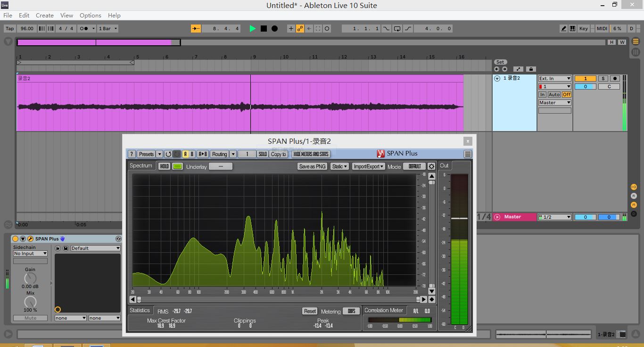This screenshot has height=347, width=644.
Task: Expand the 1 Bar quantization menu
Action: 107,29
